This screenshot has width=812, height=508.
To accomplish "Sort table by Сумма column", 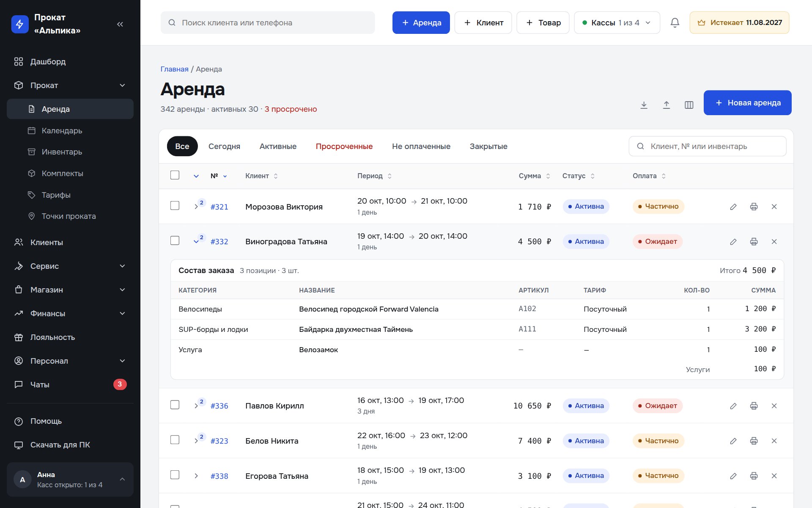I will (534, 176).
